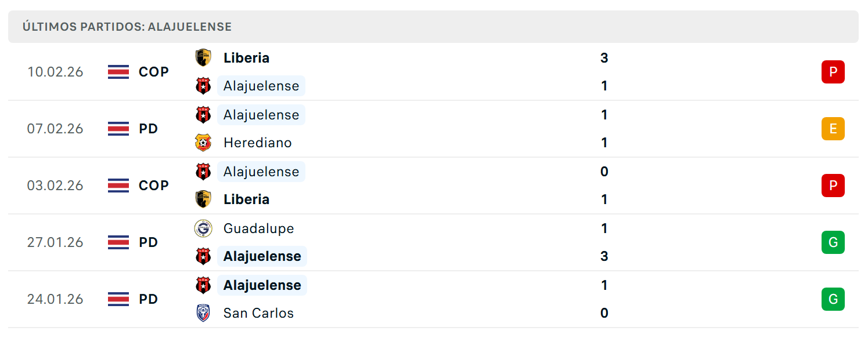Open the Herediano team link
Screen dimensions: 868x338
pyautogui.click(x=258, y=143)
